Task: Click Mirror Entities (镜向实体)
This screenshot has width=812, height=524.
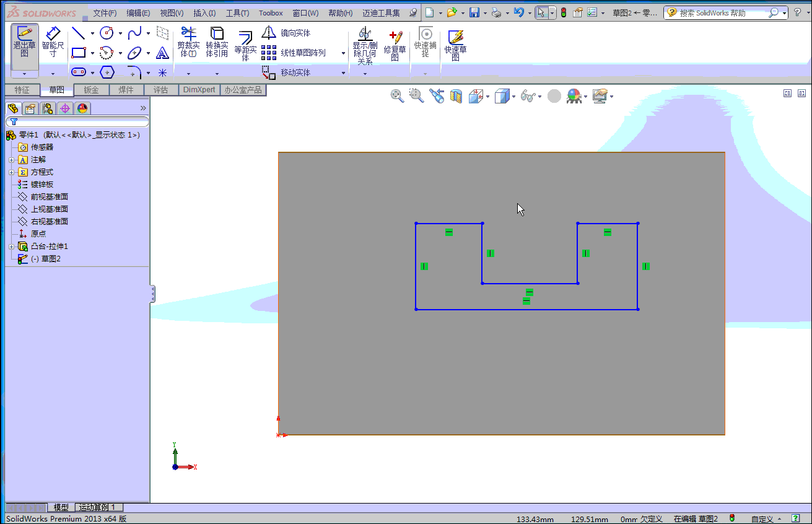Action: tap(286, 33)
